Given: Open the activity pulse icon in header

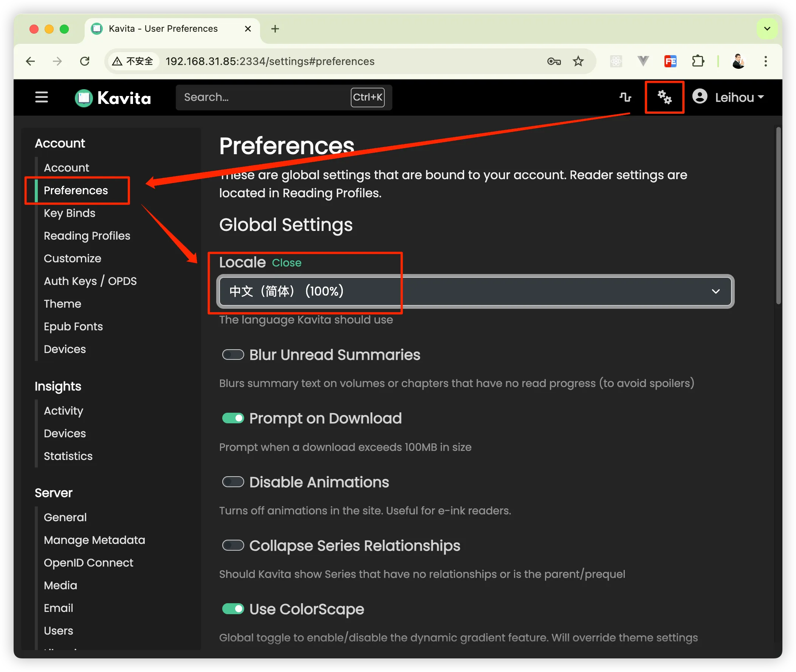Looking at the screenshot, I should click(625, 98).
